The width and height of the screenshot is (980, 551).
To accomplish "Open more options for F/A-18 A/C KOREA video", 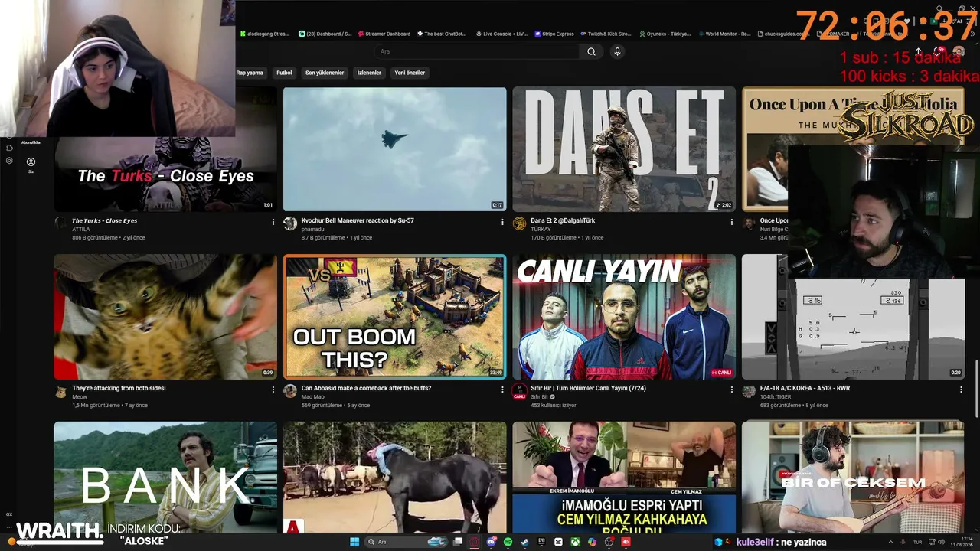I will tap(961, 390).
